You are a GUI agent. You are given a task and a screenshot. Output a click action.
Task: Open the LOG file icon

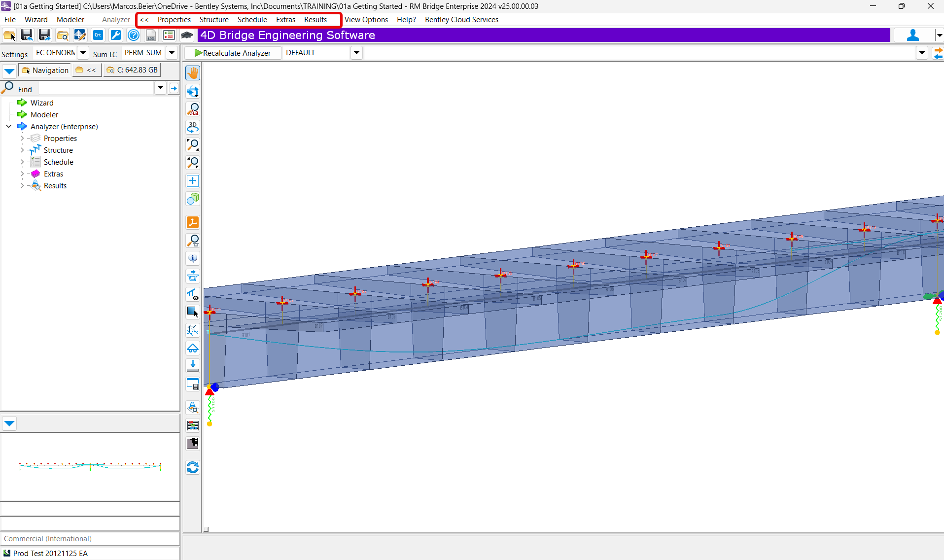point(151,35)
